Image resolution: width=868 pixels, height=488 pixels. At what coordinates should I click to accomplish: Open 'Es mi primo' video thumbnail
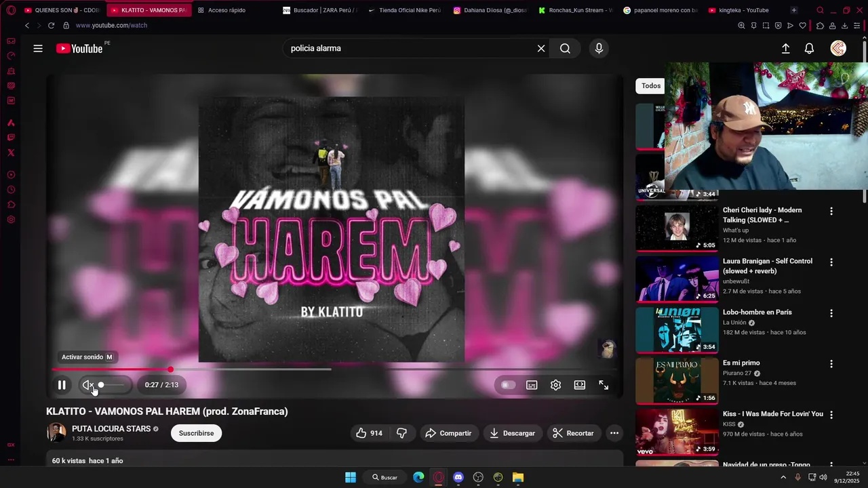click(x=677, y=381)
